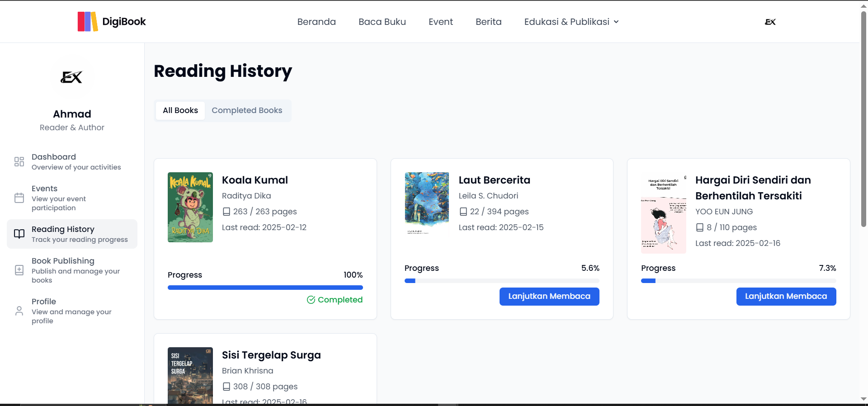Click the green Completed checkmark icon

click(x=311, y=300)
